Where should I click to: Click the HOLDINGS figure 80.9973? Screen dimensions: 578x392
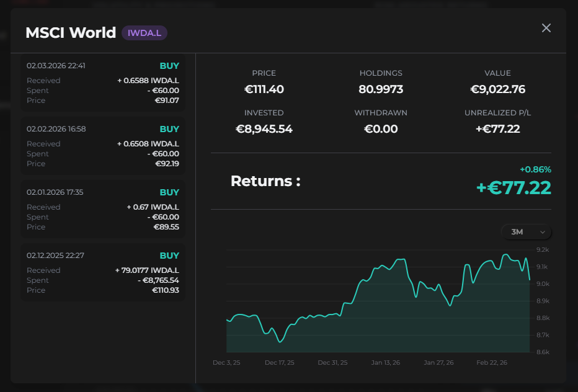(381, 89)
